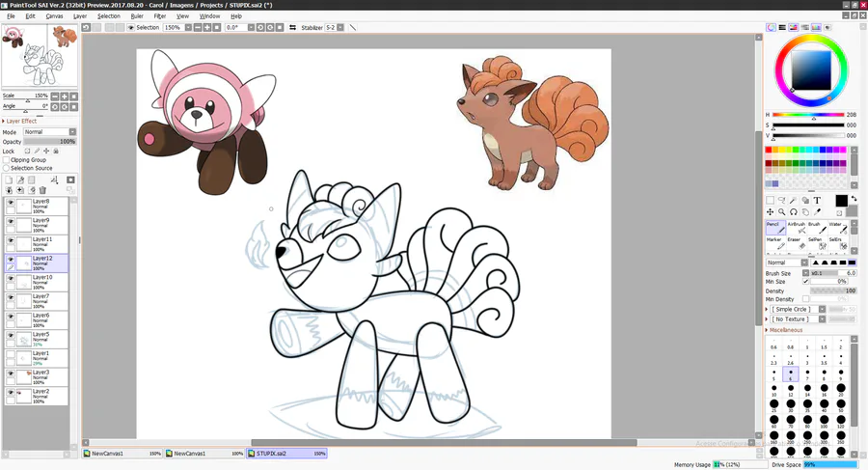Adjust the layer Opacity slider
The image size is (868, 470).
pyautogui.click(x=50, y=142)
